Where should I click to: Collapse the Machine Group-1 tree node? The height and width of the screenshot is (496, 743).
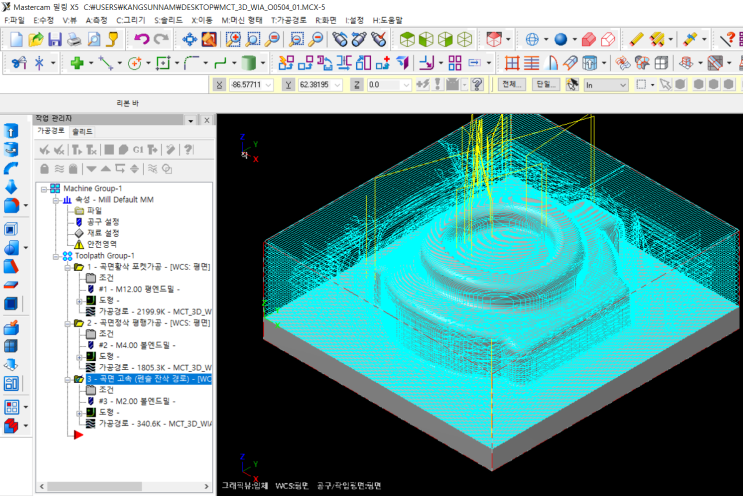pyautogui.click(x=43, y=189)
